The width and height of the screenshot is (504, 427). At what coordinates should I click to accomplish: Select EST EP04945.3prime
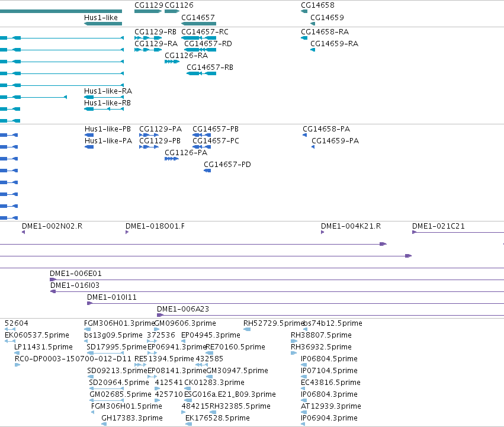(x=211, y=335)
